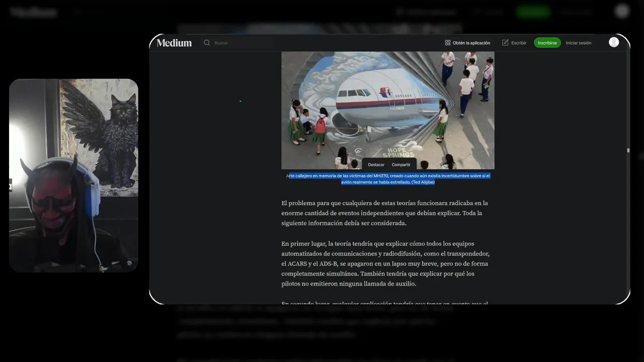Click paragraph starting "El problema para que"
The image size is (644, 362).
pyautogui.click(x=385, y=213)
